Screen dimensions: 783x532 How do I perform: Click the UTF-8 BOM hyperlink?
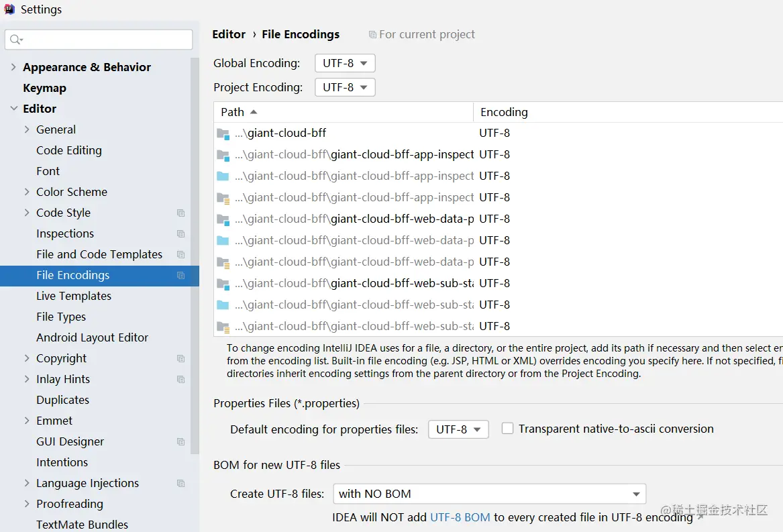[x=460, y=517]
